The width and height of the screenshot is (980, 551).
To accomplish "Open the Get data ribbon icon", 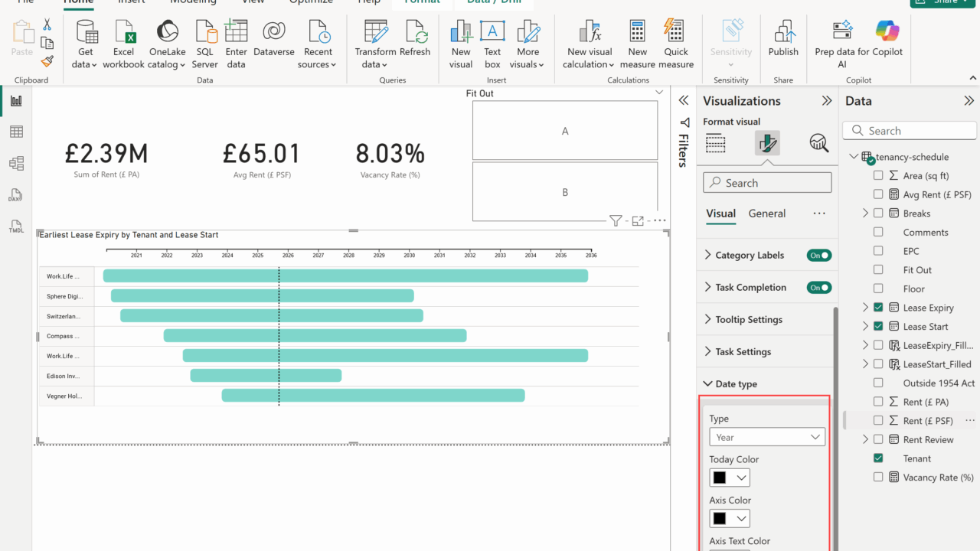I will tap(85, 33).
